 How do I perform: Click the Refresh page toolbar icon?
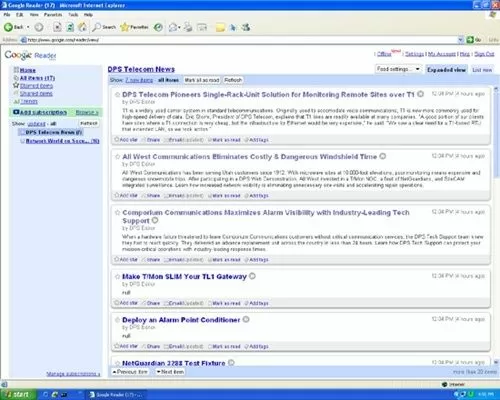pos(70,27)
